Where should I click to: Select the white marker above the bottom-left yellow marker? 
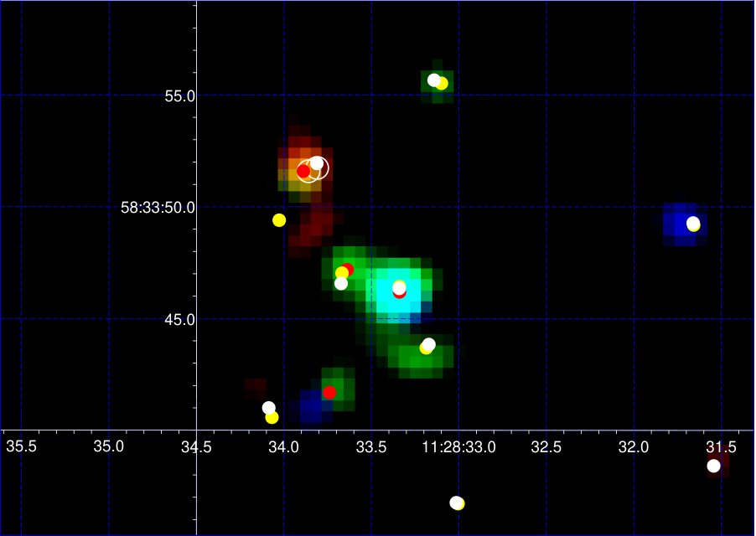(x=268, y=408)
